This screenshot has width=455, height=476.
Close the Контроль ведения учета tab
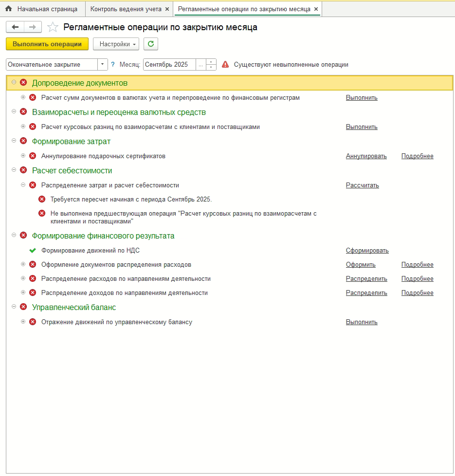coord(167,9)
